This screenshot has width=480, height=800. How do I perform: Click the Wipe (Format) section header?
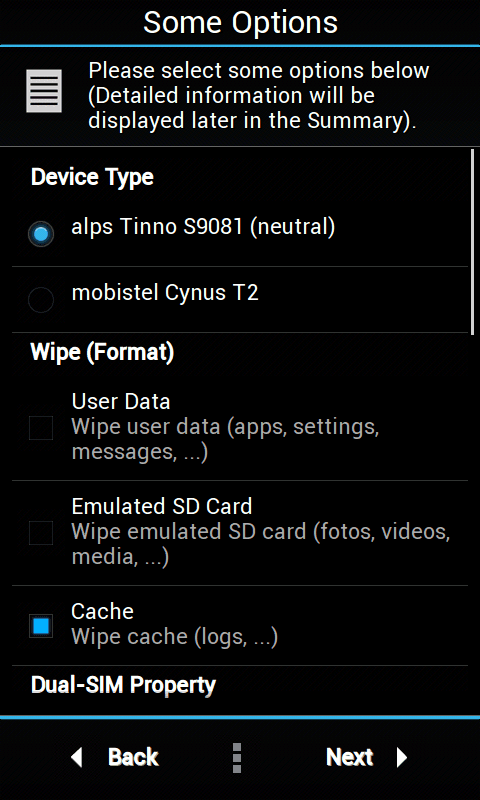point(103,353)
